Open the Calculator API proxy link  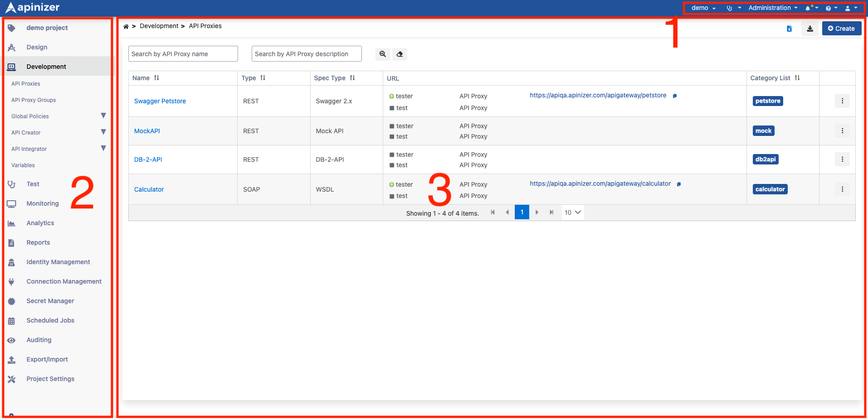(149, 189)
